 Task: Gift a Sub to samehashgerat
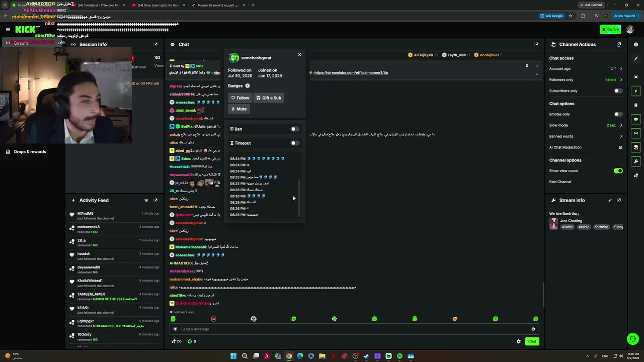pos(269,98)
